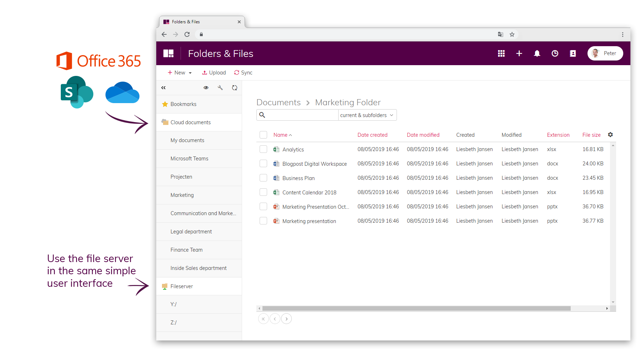Check the select-all checkbox in header
The width and height of the screenshot is (644, 358).
263,135
